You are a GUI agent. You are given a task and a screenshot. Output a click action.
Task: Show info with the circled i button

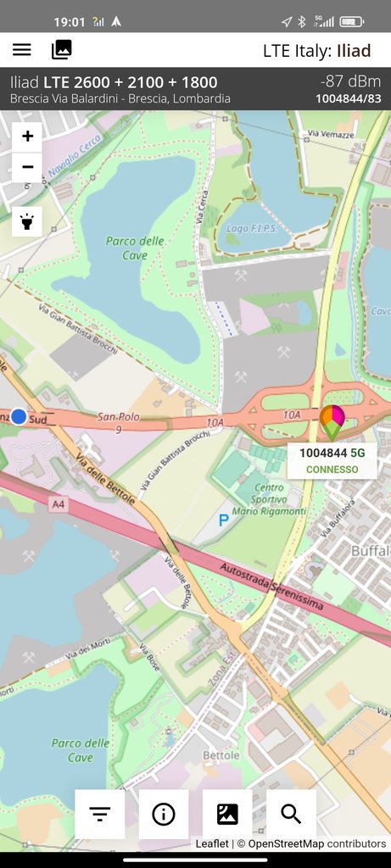[x=164, y=815]
